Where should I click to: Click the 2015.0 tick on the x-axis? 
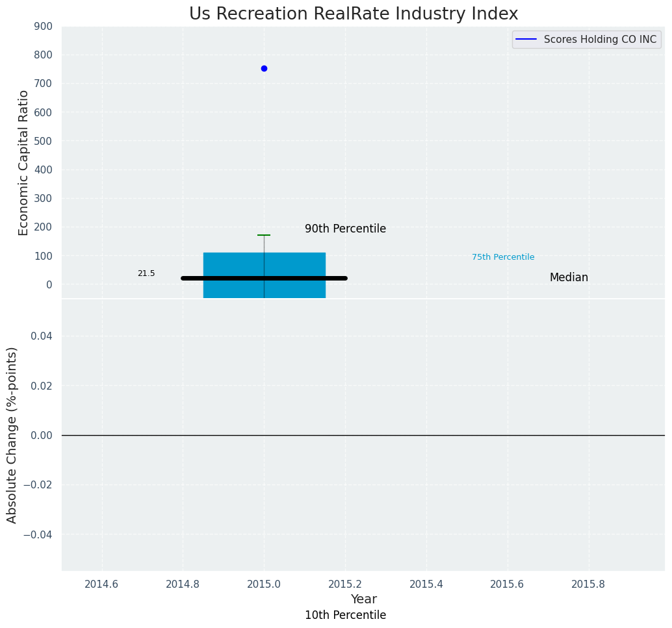coord(264,584)
